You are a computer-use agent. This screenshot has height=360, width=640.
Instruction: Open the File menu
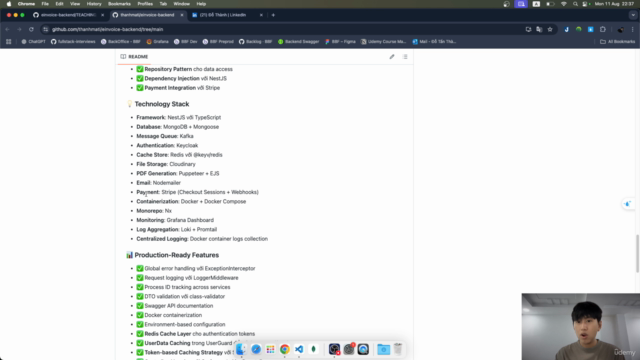[45, 4]
